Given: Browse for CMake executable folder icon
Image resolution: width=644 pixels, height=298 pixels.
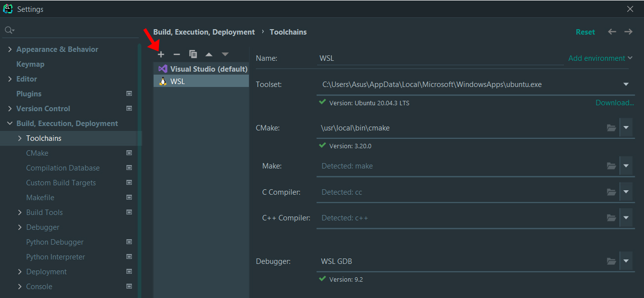Looking at the screenshot, I should click(611, 128).
